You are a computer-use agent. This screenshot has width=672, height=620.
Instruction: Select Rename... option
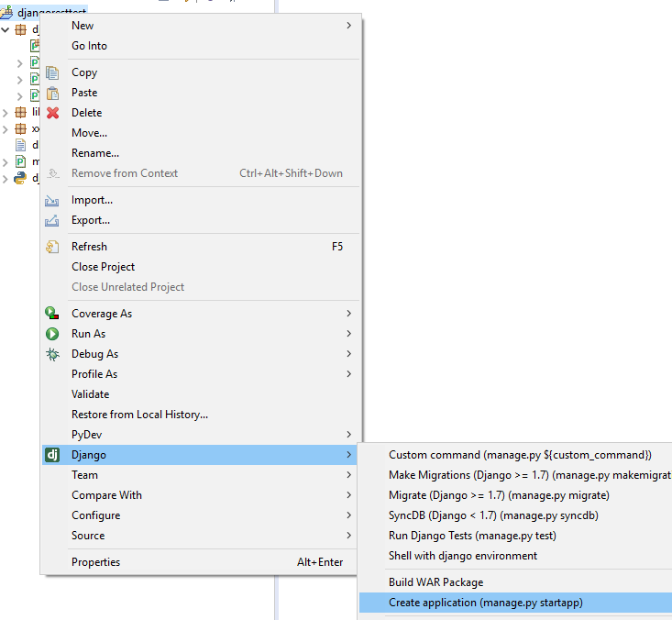pyautogui.click(x=200, y=153)
